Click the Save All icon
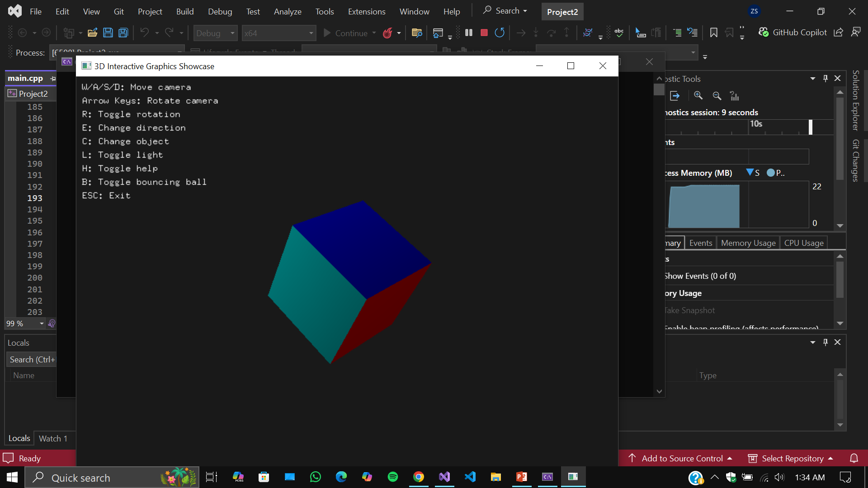868x488 pixels. click(x=123, y=33)
